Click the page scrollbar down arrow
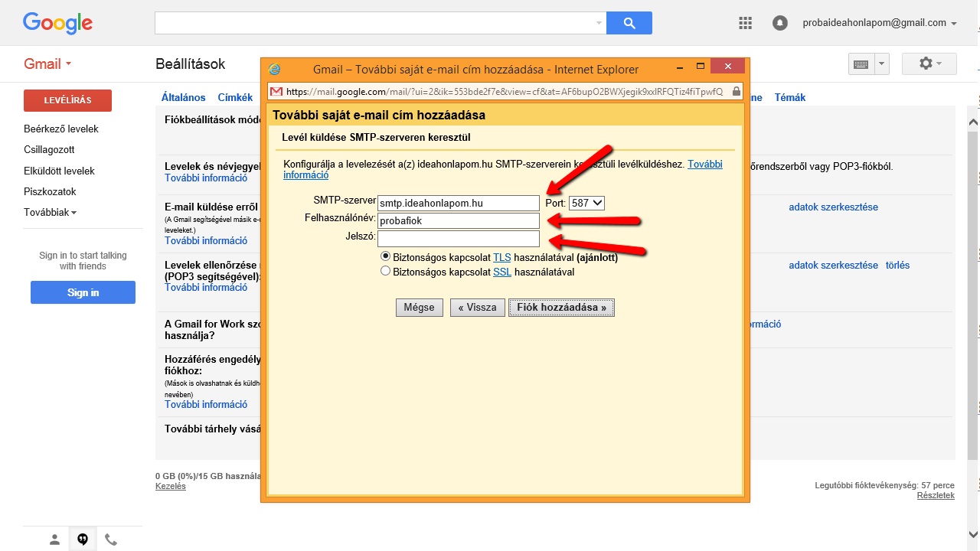980x551 pixels. tap(974, 534)
